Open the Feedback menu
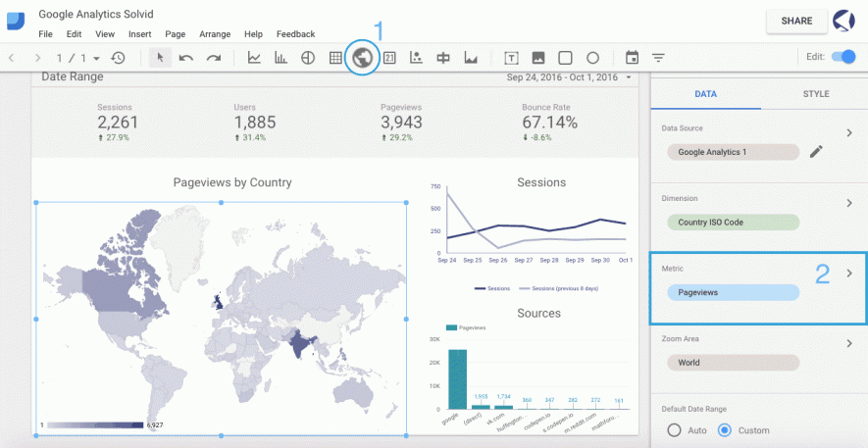868x448 pixels. tap(295, 34)
